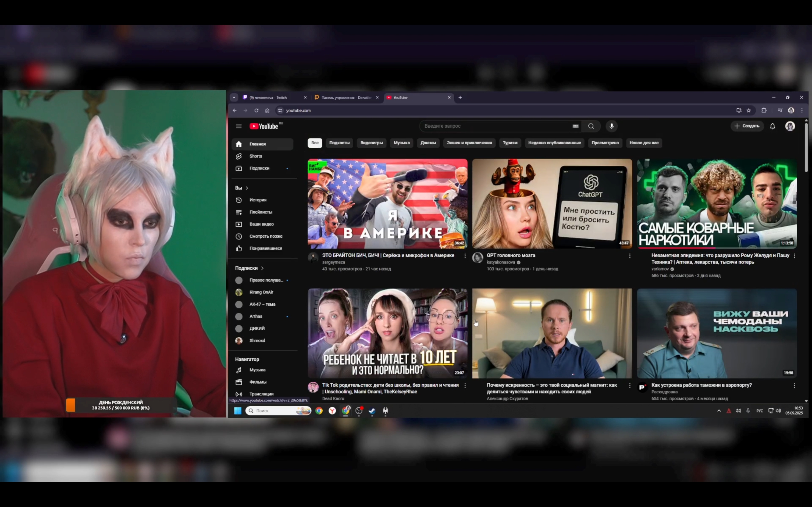The width and height of the screenshot is (812, 507).
Task: Open the browser tab search dropdown arrow
Action: tap(234, 98)
